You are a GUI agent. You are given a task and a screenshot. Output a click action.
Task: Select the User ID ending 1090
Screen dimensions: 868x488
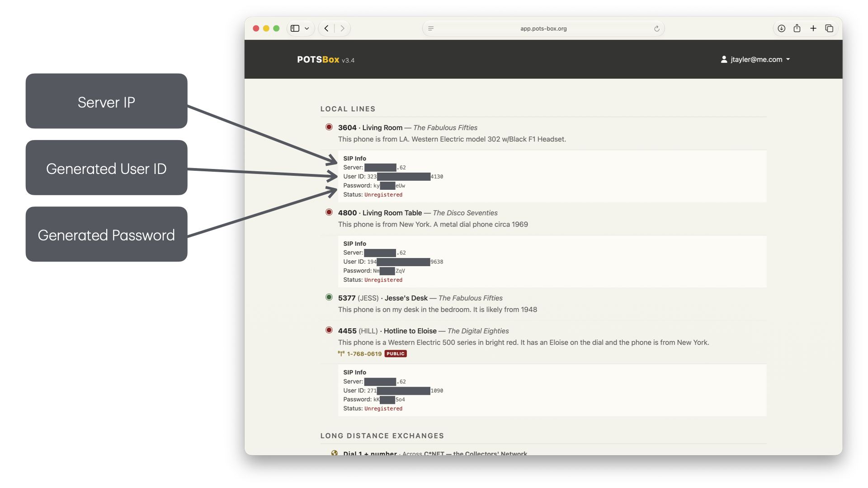point(405,390)
